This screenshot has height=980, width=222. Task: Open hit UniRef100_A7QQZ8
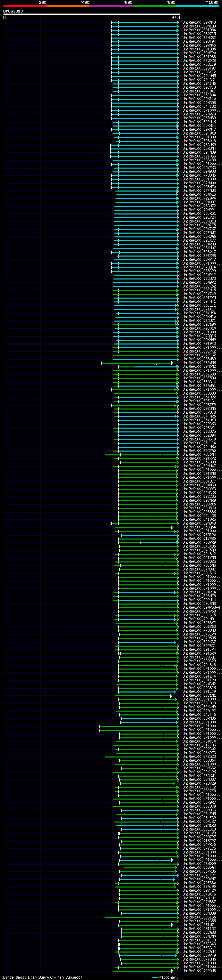tap(199, 60)
